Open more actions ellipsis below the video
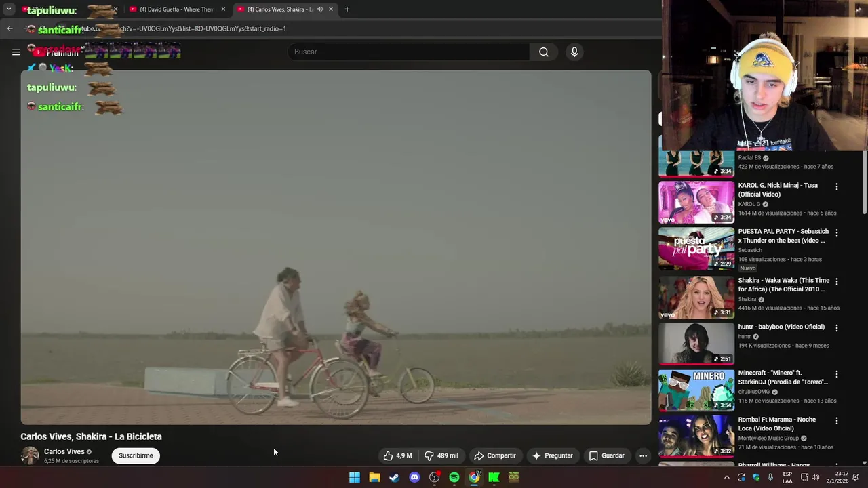Viewport: 868px width, 488px height. [x=643, y=455]
